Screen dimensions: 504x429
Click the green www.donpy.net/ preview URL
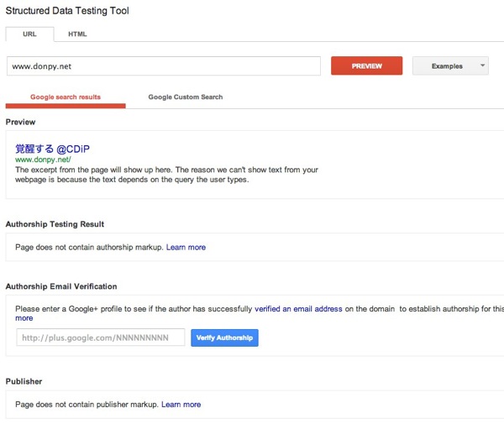tap(43, 160)
